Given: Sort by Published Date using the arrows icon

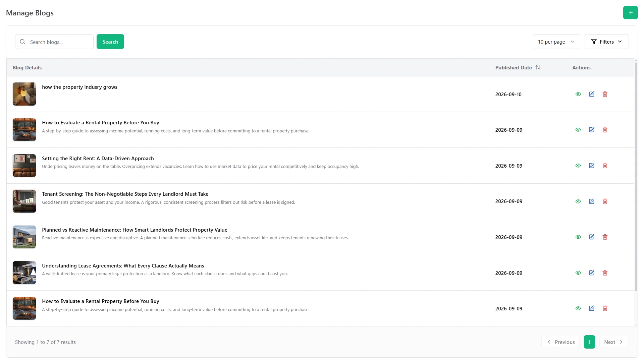Looking at the screenshot, I should [538, 67].
